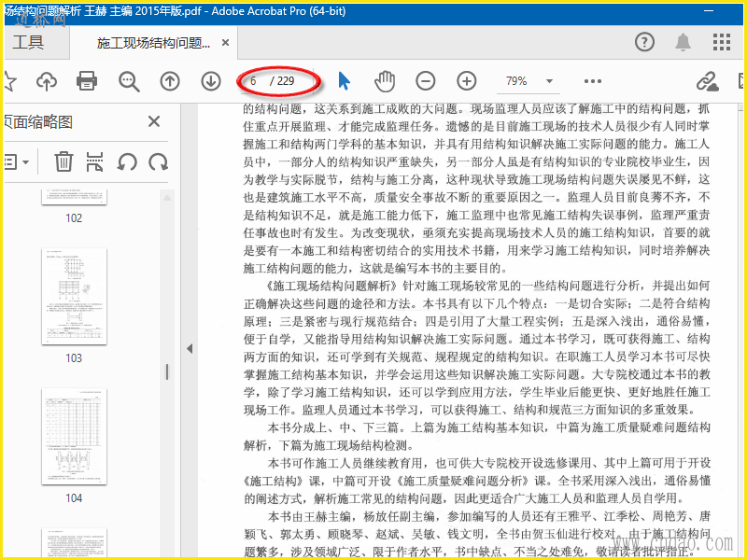Click the total pages text / 229
Image resolution: width=747 pixels, height=560 pixels.
[282, 81]
